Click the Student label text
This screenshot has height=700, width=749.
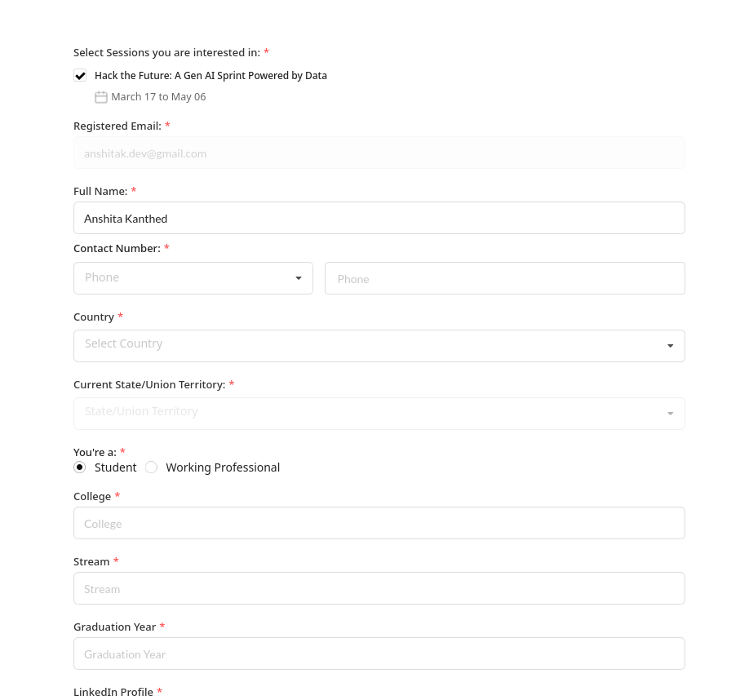[116, 467]
